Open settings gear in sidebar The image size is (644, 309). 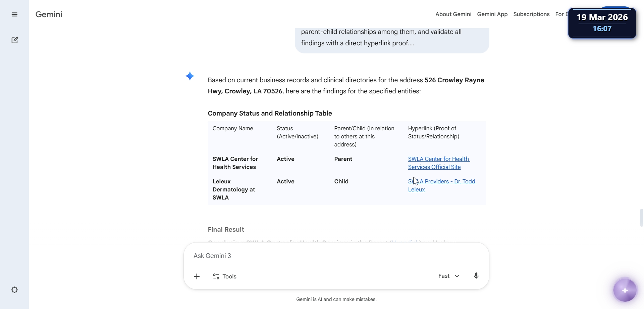[x=14, y=290]
